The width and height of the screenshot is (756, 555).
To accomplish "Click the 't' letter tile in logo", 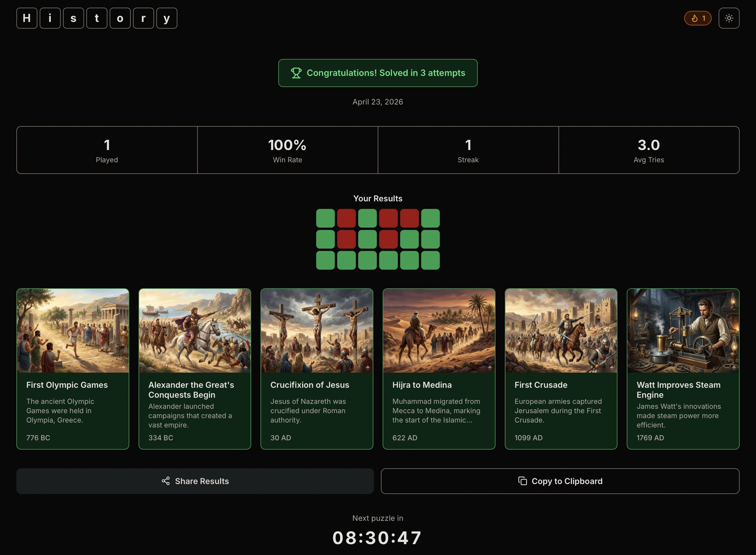I will (97, 18).
